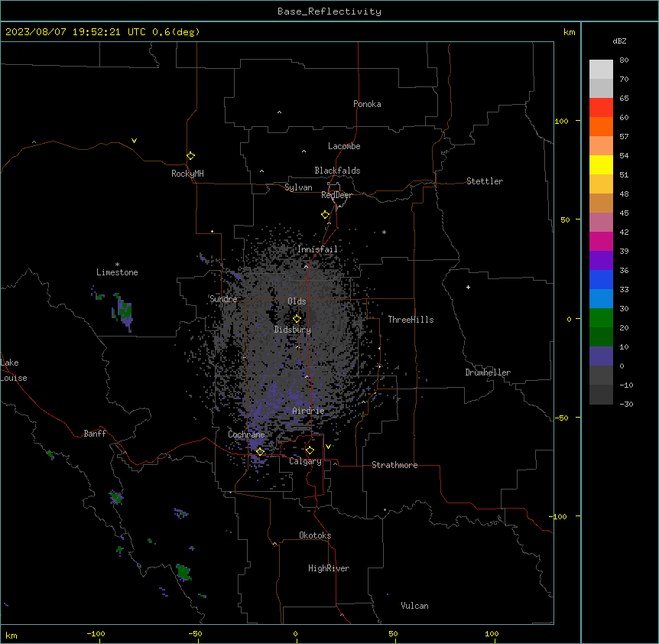Viewport: 659px width, 644px height.
Task: Click the Limestone label
Action: [117, 272]
